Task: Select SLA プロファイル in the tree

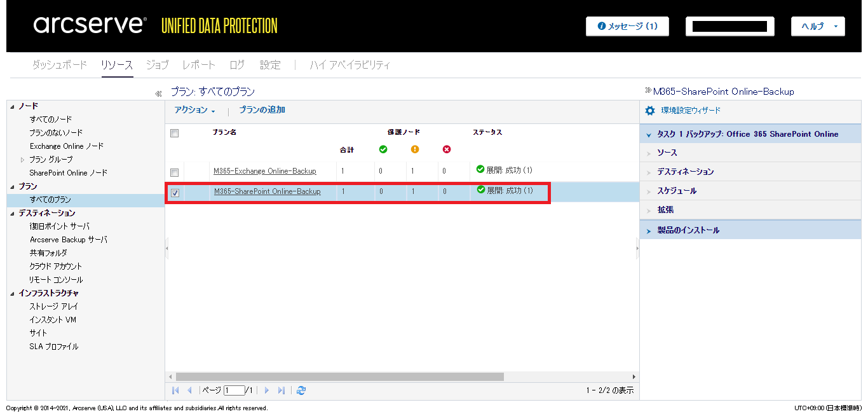Action: [54, 347]
